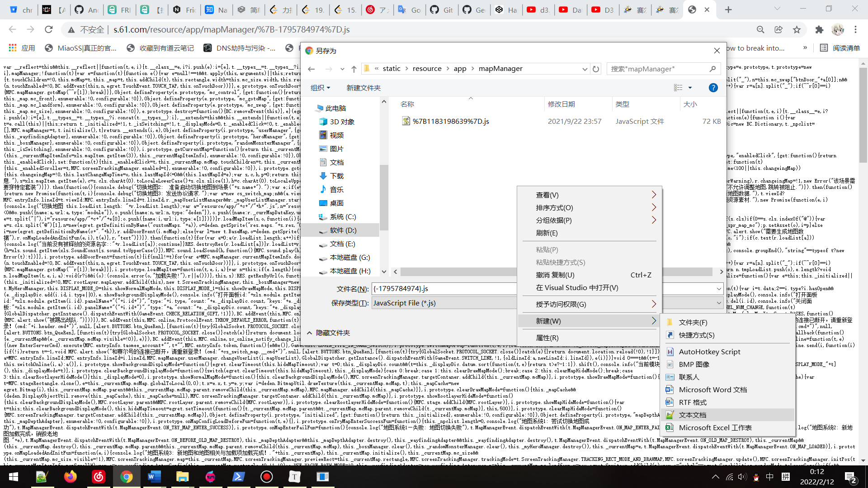Open 文档 folder in tree
Viewport: 868px width, 488px height.
(x=336, y=162)
